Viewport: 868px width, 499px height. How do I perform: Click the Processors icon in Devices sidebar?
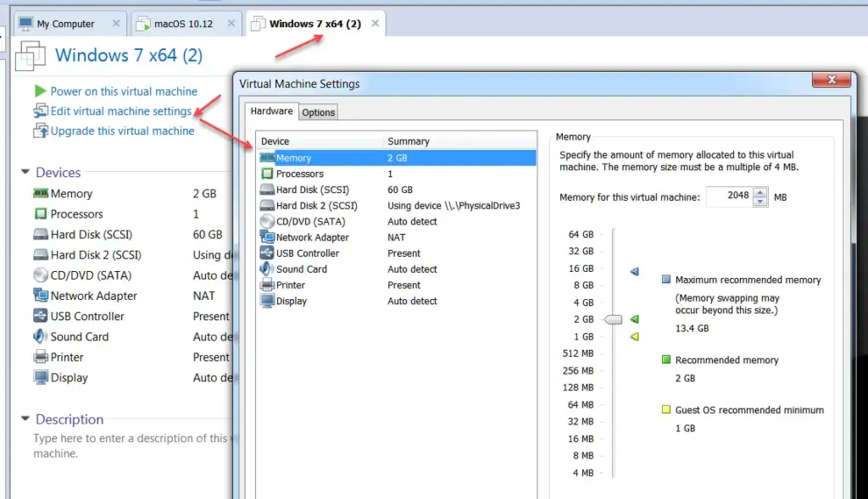(x=41, y=213)
